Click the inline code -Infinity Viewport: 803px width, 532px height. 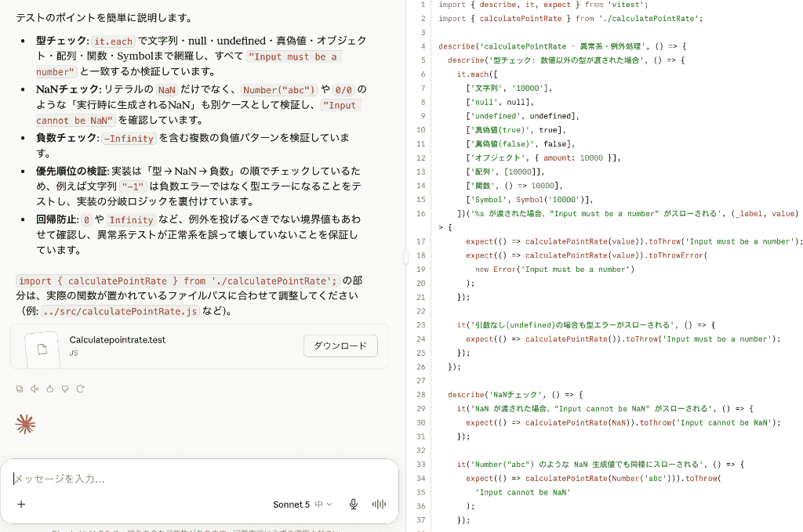(129, 139)
